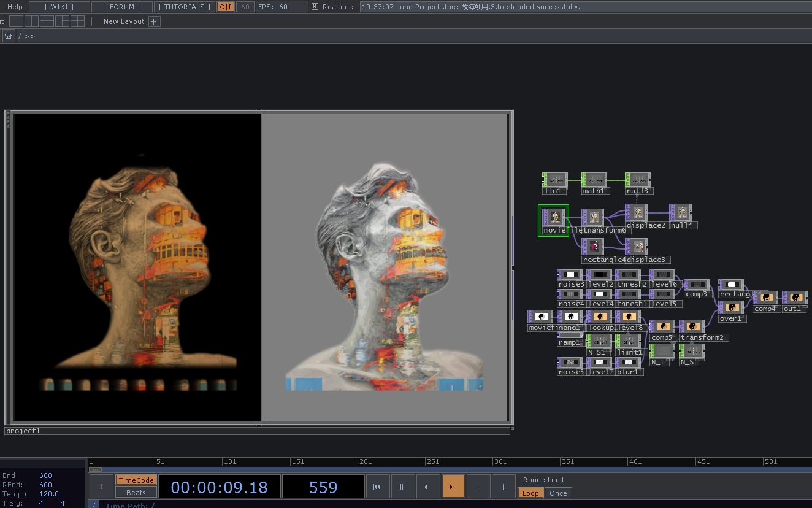The height and width of the screenshot is (508, 812).
Task: Select the displace2 TOP node
Action: click(638, 214)
